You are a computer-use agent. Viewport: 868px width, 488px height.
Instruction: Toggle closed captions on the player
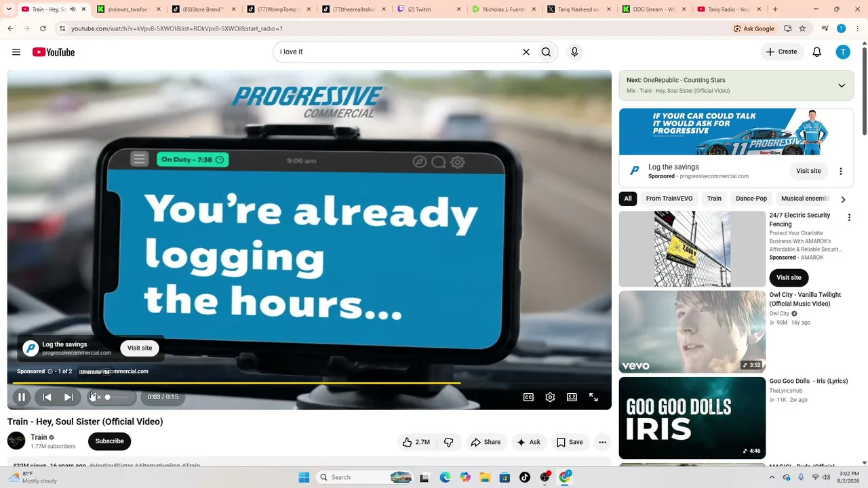pyautogui.click(x=528, y=397)
